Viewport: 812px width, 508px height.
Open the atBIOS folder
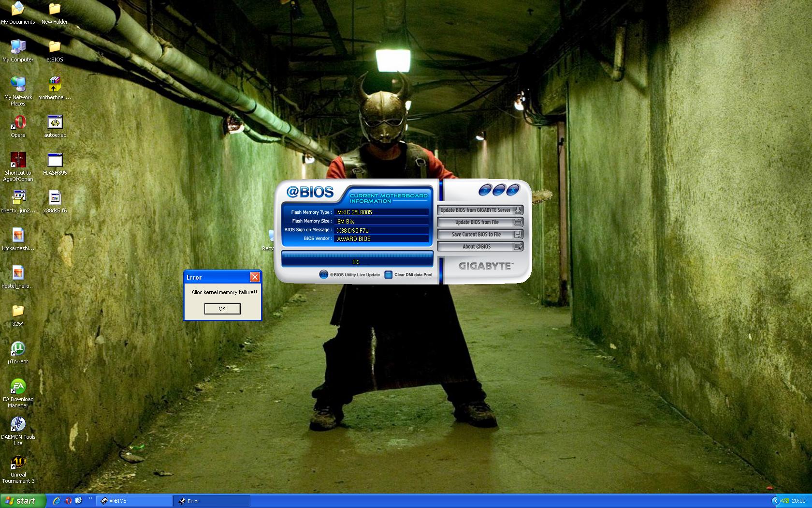55,51
